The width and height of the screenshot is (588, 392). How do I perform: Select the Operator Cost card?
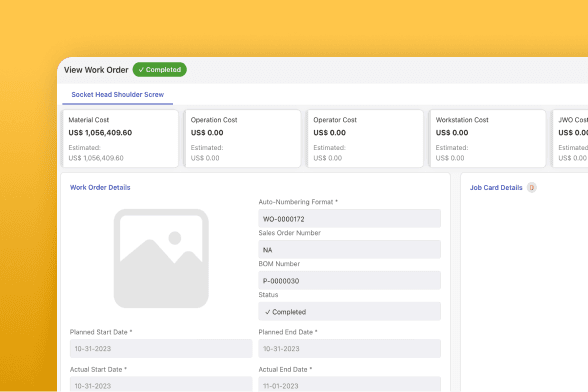click(x=365, y=138)
